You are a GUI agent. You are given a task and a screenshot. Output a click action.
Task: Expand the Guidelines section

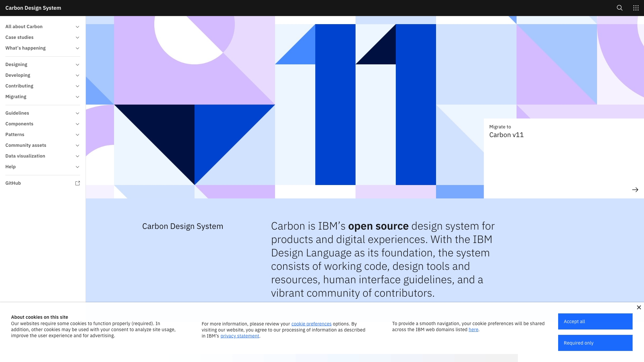point(77,113)
